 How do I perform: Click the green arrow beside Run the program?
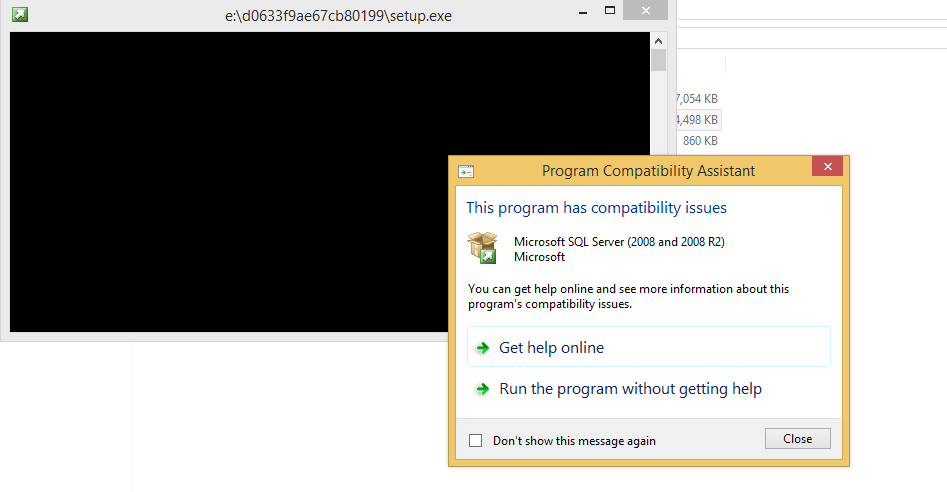pyautogui.click(x=482, y=389)
